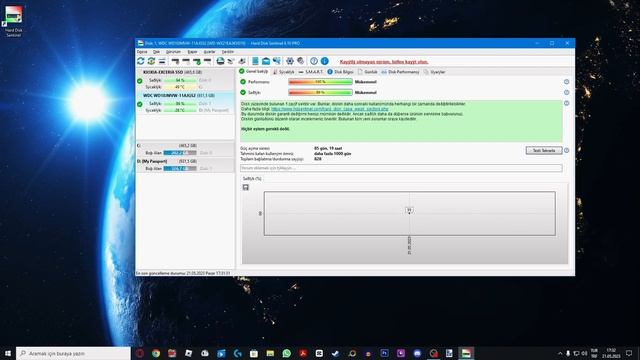Select the D: [My Passport] partition row

click(x=185, y=165)
